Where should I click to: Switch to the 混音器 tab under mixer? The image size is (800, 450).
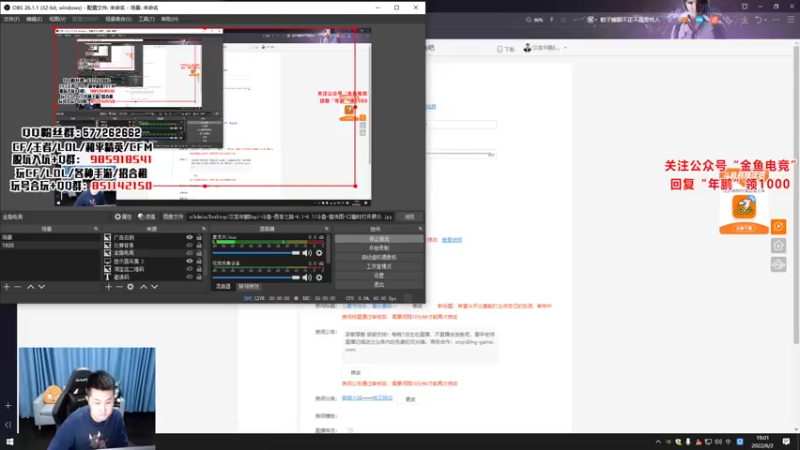(223, 286)
